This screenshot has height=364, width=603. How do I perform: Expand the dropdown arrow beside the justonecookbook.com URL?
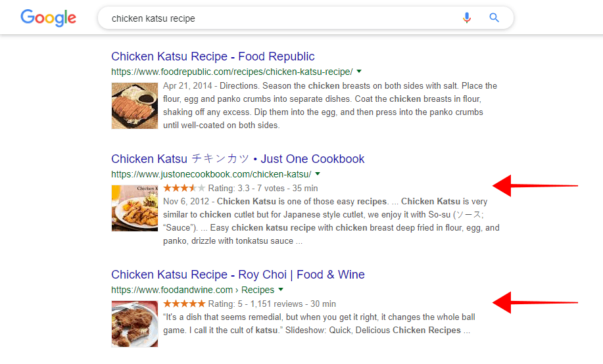pyautogui.click(x=318, y=174)
